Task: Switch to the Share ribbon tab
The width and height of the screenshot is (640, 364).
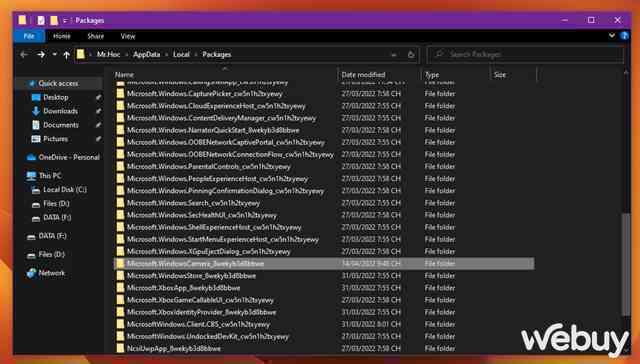Action: coord(96,36)
